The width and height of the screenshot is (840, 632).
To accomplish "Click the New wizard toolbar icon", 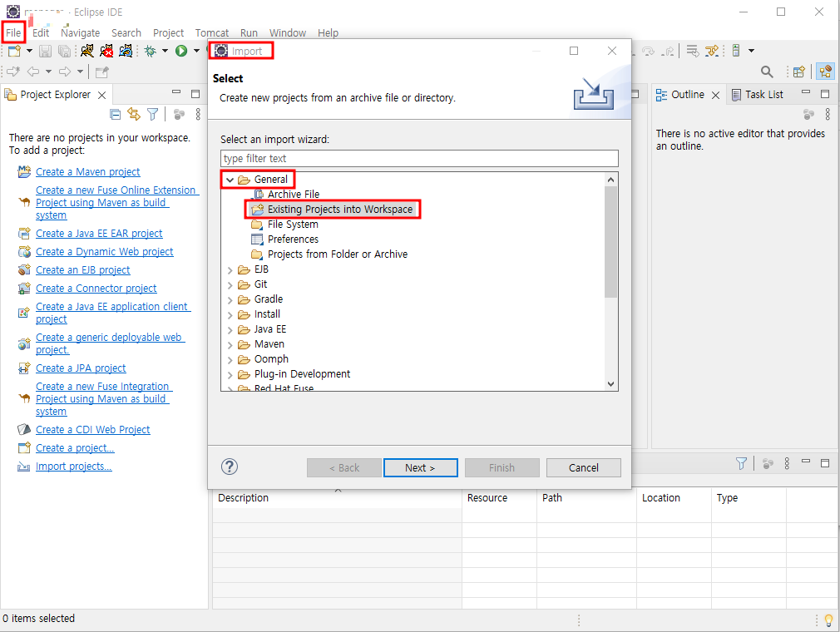I will pyautogui.click(x=14, y=51).
